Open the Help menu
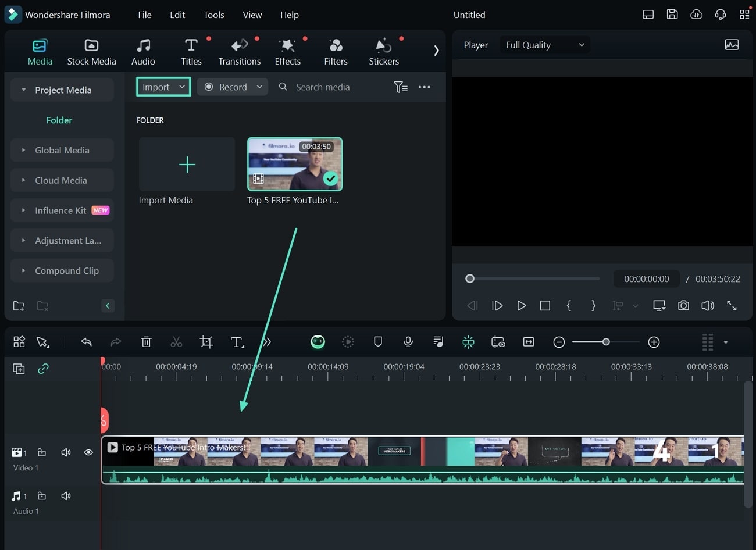756x550 pixels. coord(289,15)
